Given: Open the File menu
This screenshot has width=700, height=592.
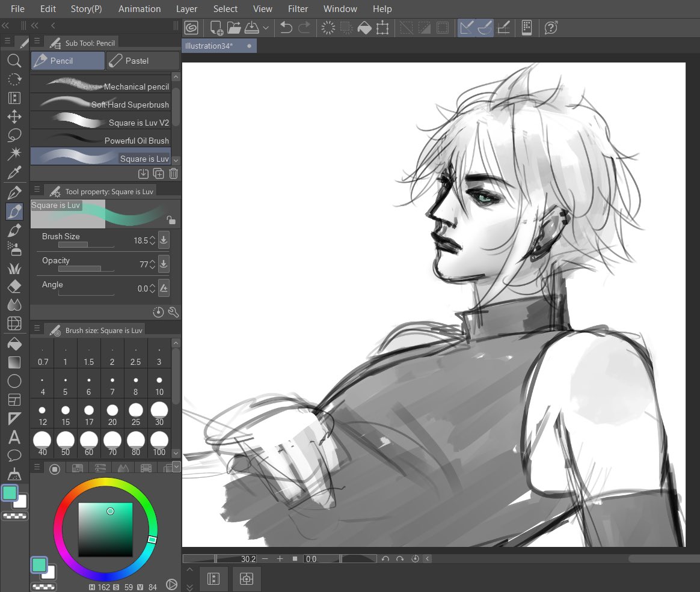Looking at the screenshot, I should 17,9.
